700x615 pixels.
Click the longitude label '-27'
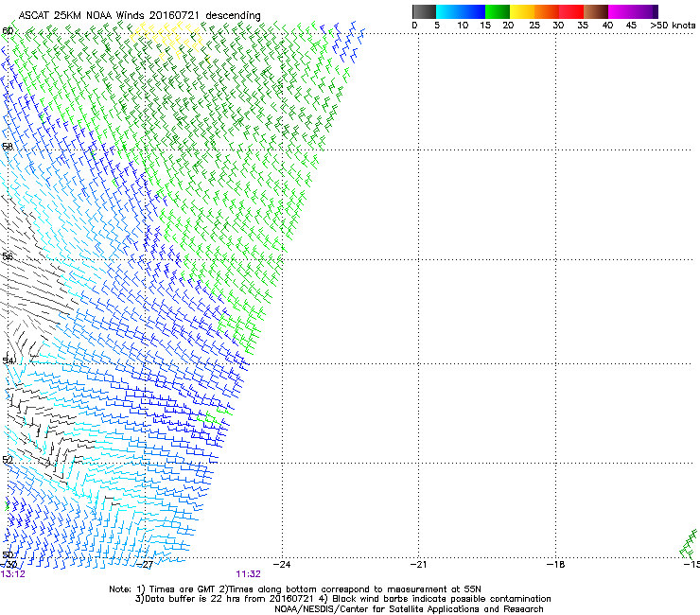pos(145,565)
